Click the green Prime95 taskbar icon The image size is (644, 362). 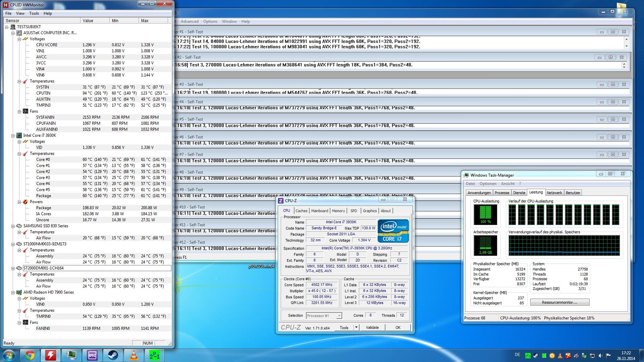coord(154,355)
